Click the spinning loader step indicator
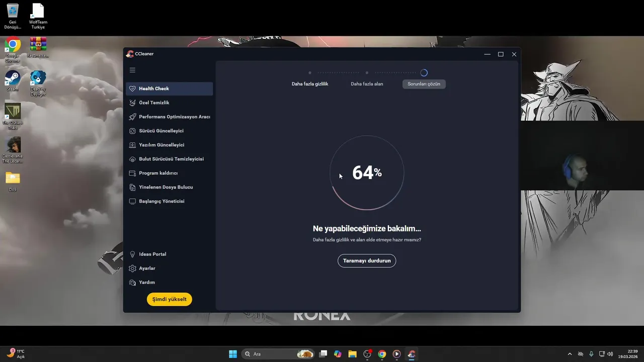 click(x=424, y=73)
